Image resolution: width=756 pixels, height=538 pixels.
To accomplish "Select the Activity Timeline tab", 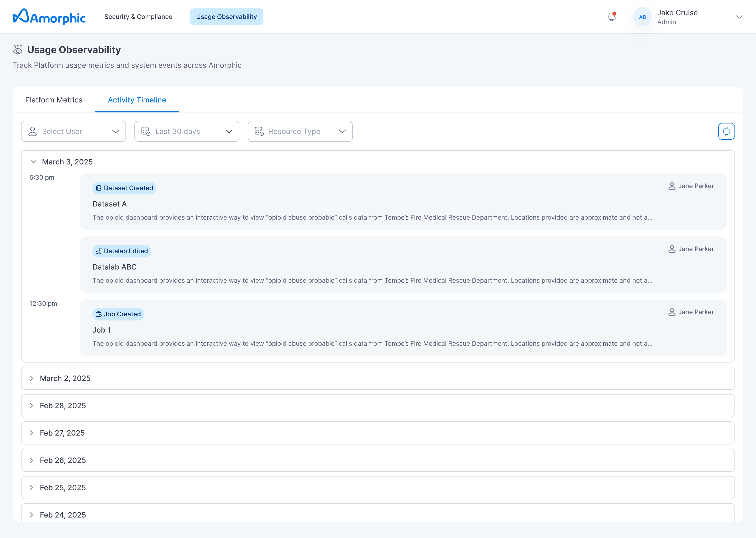I will coord(137,100).
